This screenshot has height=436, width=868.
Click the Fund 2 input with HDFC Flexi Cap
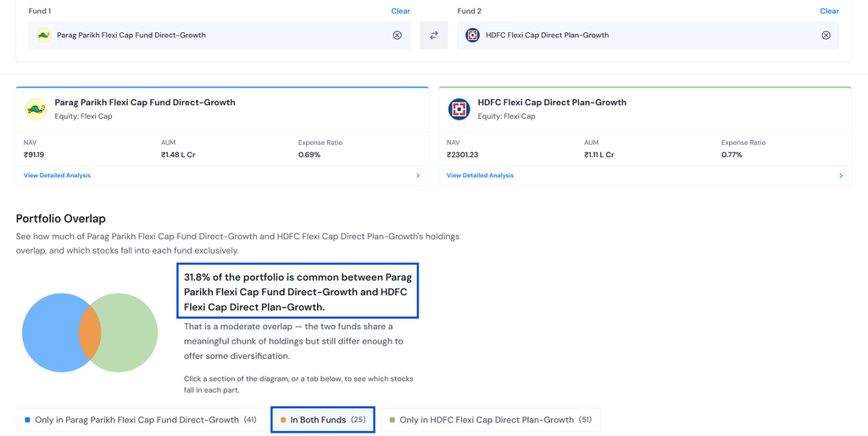tap(648, 35)
